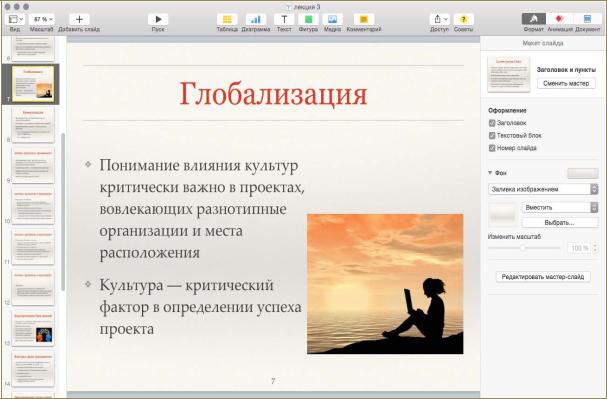The height and width of the screenshot is (399, 607).
Task: Open the Заливка изображением dropdown
Action: coord(543,189)
